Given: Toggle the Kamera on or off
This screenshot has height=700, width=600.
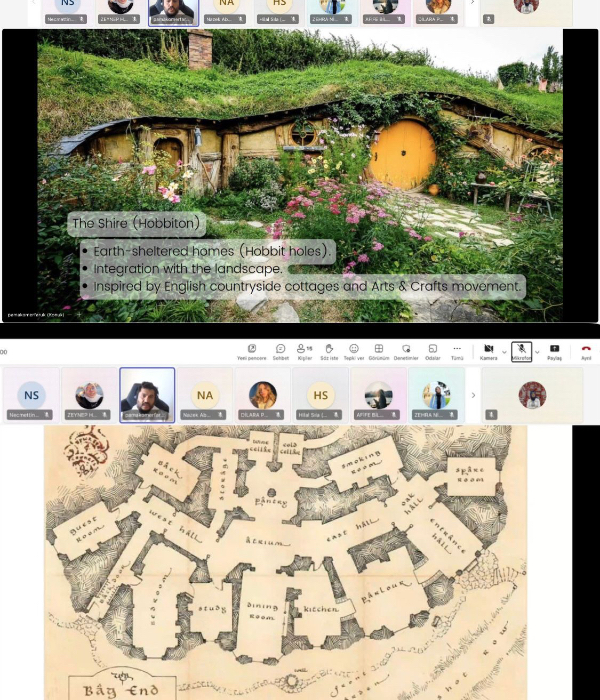Looking at the screenshot, I should click(x=488, y=350).
